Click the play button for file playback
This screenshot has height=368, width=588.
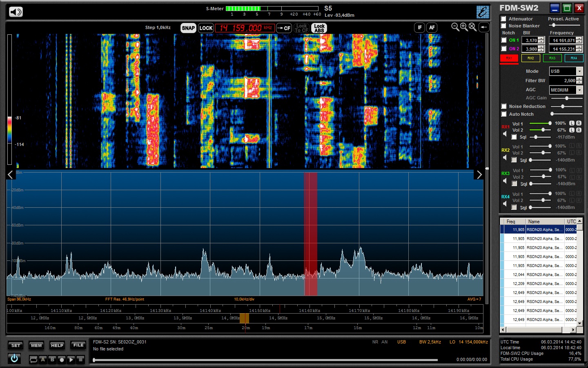point(71,359)
